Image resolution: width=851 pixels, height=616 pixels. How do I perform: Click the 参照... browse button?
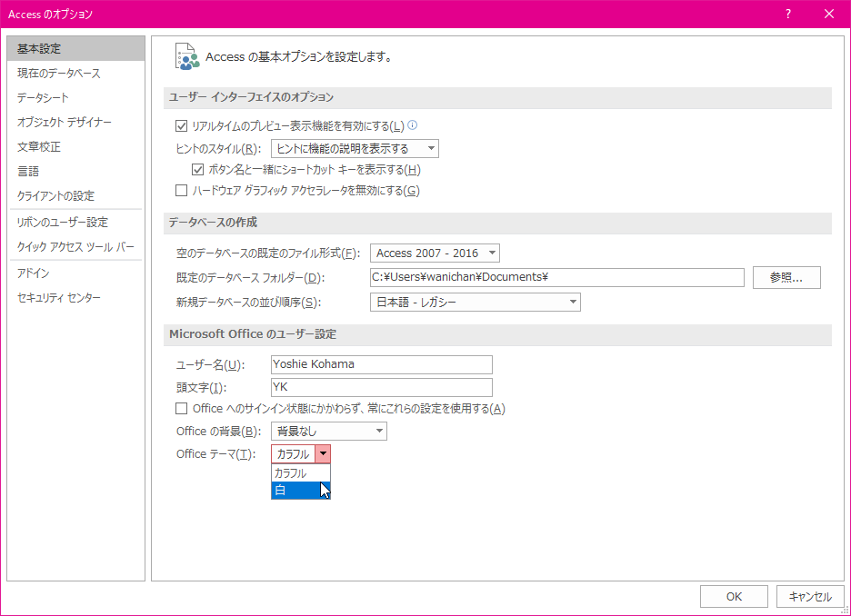tap(786, 278)
